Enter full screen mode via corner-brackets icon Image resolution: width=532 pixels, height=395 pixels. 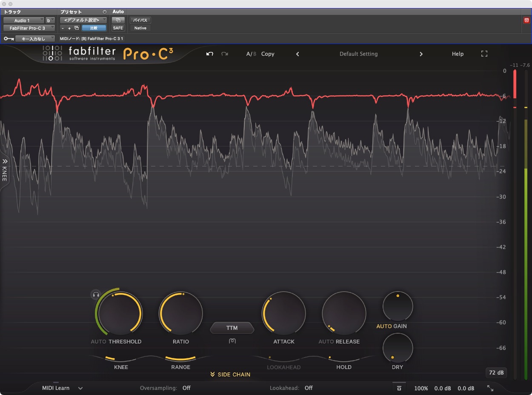coord(484,54)
